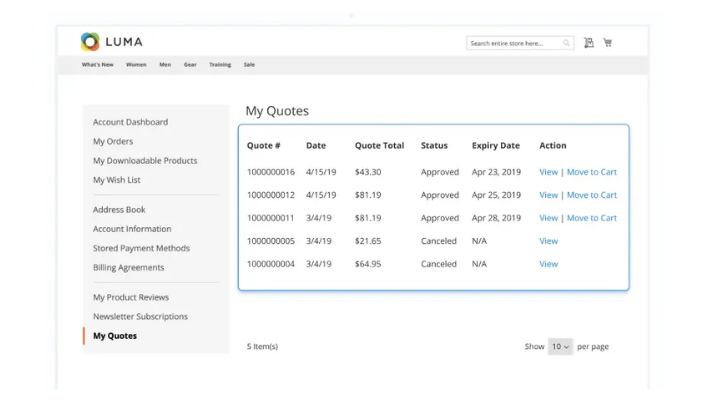Select My Wish List in sidebar
710x400 pixels.
pyautogui.click(x=117, y=180)
